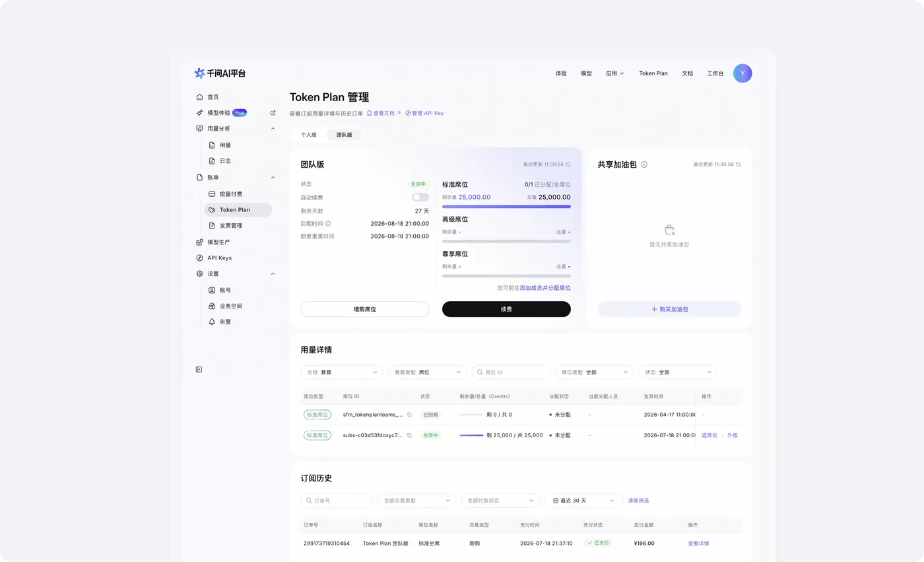The height and width of the screenshot is (562, 924).
Task: Click the search icon in 订单号 field
Action: pyautogui.click(x=309, y=501)
